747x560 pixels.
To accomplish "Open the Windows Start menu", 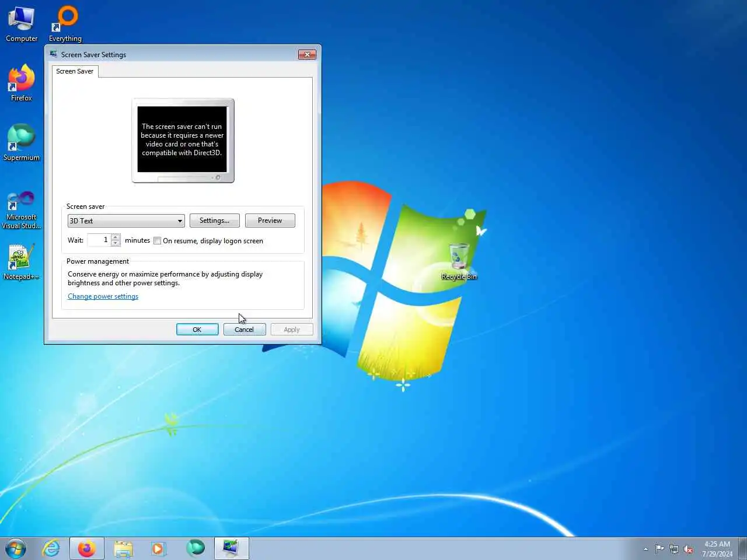I will point(16,549).
